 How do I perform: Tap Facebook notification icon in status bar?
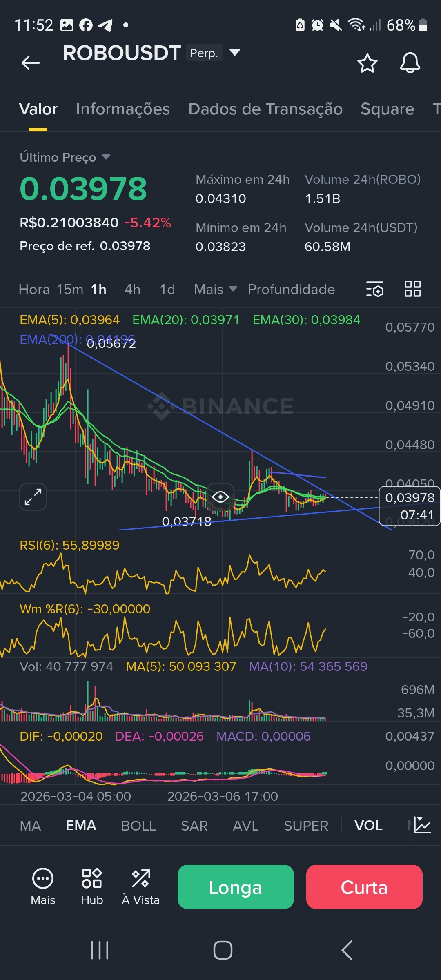(86, 25)
